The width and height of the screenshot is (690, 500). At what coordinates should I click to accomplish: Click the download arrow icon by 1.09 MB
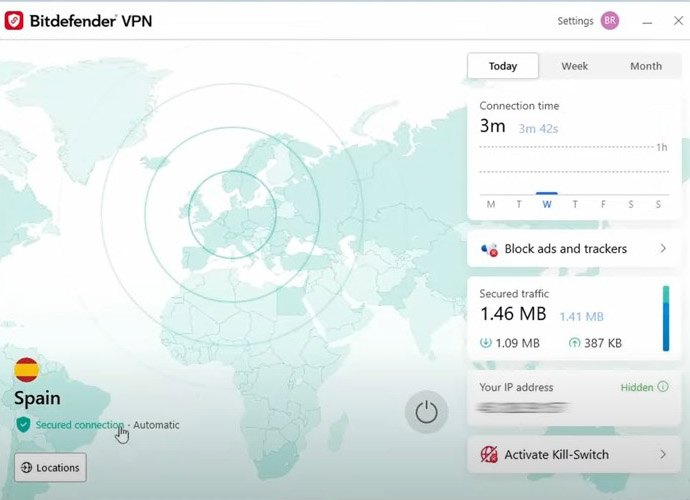tap(485, 343)
